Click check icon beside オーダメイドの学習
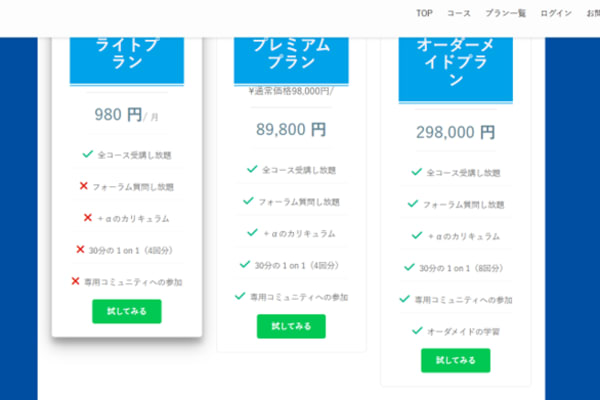600x400 pixels. pyautogui.click(x=417, y=330)
